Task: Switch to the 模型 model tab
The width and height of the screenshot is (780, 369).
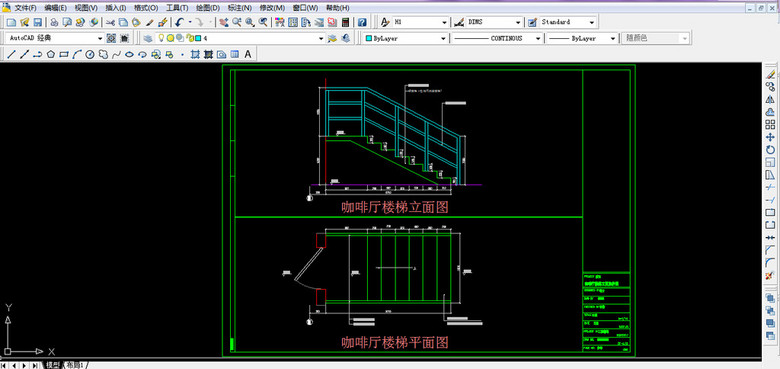Action: coord(53,365)
